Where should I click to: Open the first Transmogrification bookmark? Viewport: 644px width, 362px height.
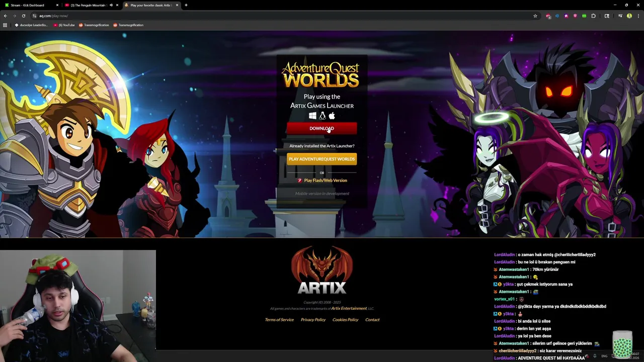(x=94, y=25)
